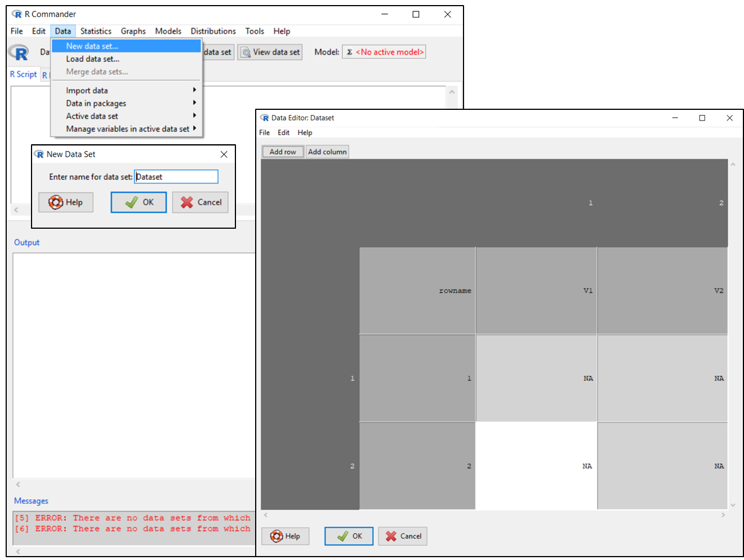Screen dimensions: 744x560
Task: Click the red X Cancel in New Data Set dialog
Action: tap(187, 202)
